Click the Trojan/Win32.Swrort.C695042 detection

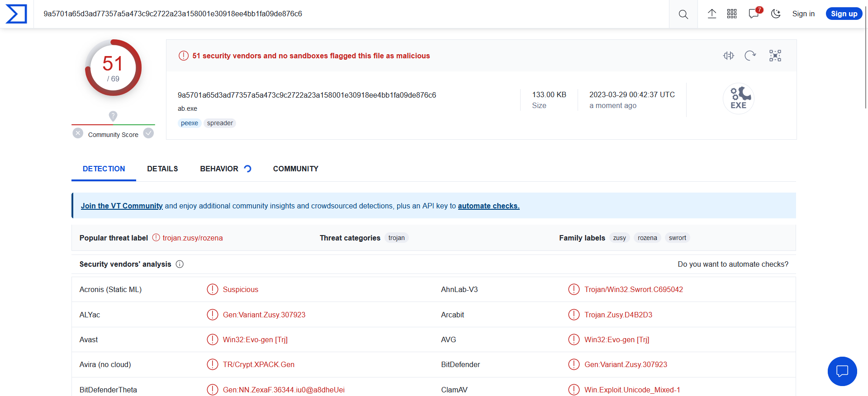634,289
